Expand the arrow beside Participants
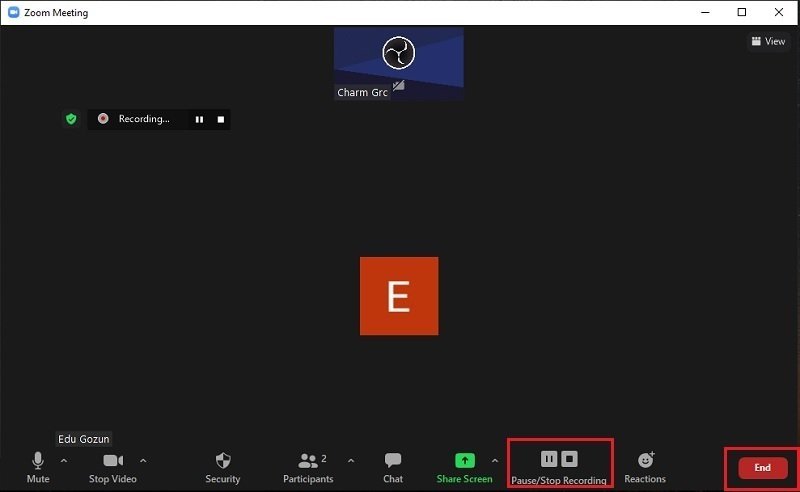800x492 pixels. coord(350,461)
